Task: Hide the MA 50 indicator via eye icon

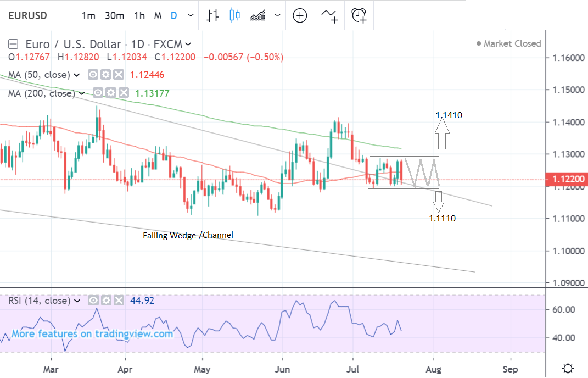Action: [93, 75]
